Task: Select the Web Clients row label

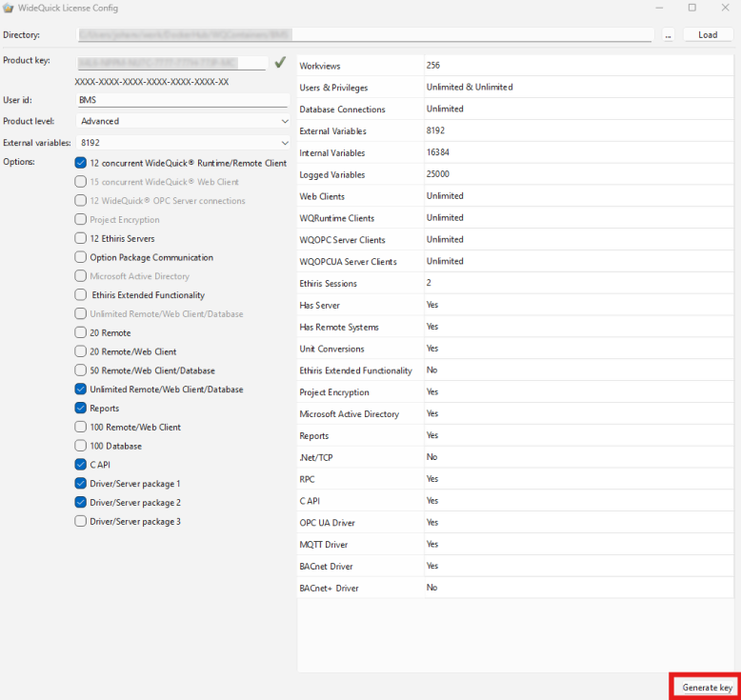Action: (322, 196)
